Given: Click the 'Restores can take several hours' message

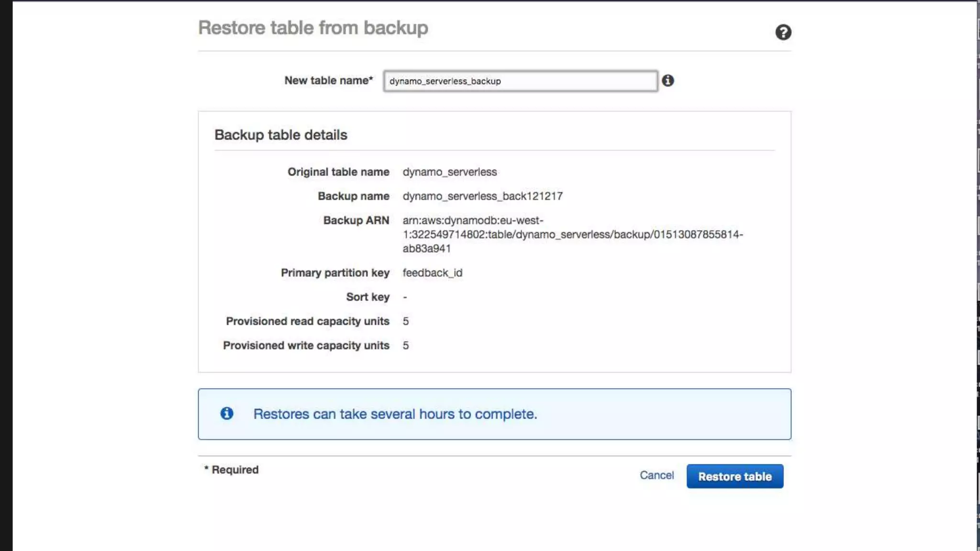Looking at the screenshot, I should click(x=395, y=414).
